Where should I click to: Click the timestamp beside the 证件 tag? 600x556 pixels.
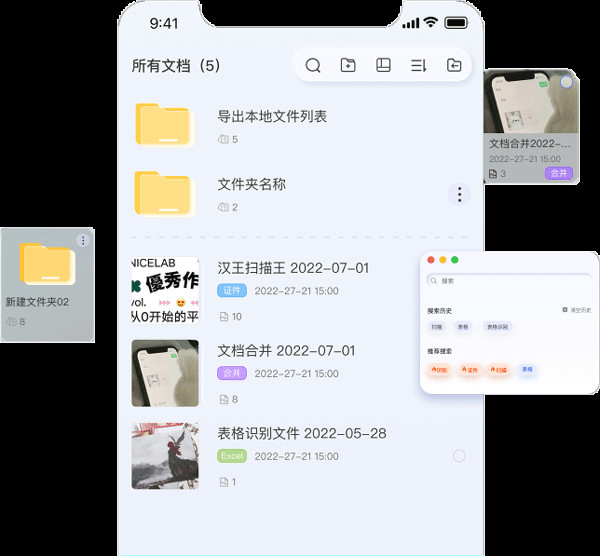[297, 291]
